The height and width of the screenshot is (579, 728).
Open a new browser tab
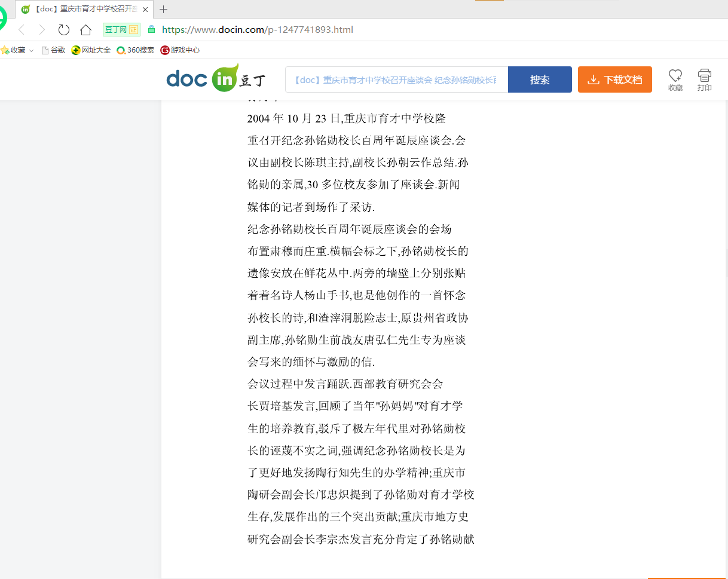(x=163, y=10)
